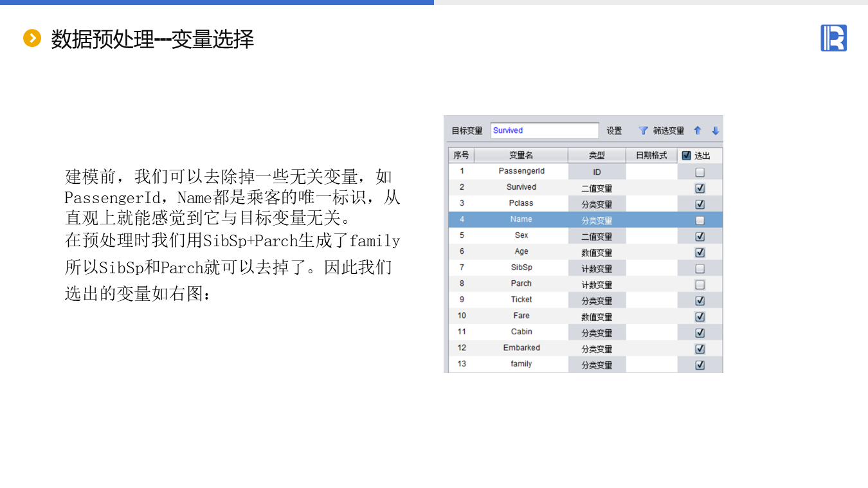Click the 序号 column header

(x=462, y=156)
